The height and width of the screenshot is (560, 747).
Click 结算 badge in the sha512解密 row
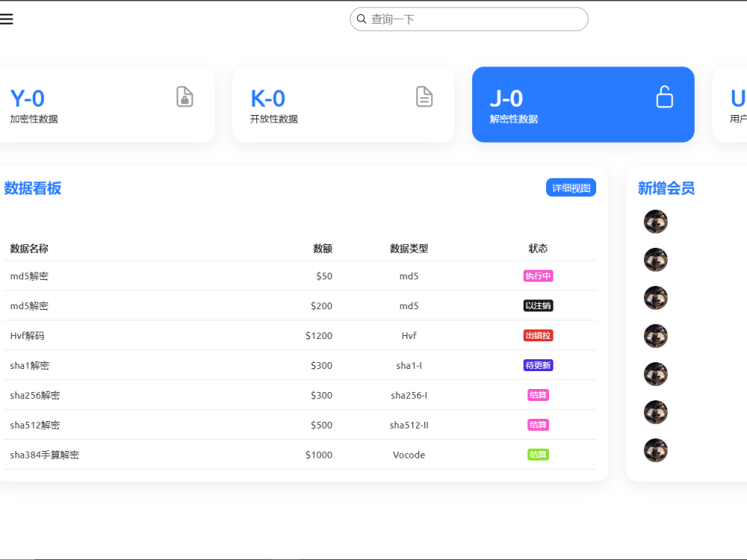tap(538, 425)
